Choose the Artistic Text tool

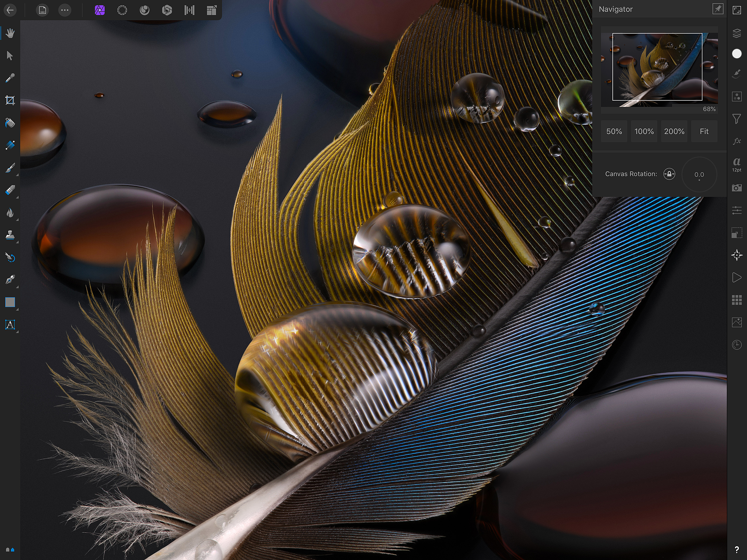pos(10,325)
